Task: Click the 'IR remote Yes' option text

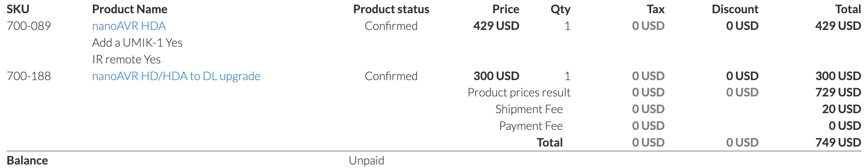Action: [x=126, y=59]
